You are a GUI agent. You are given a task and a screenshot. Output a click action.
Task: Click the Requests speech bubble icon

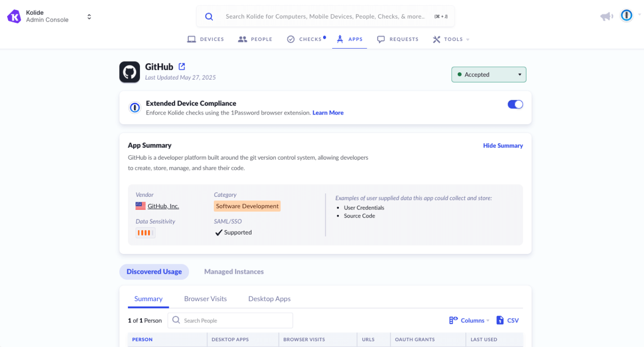[381, 39]
